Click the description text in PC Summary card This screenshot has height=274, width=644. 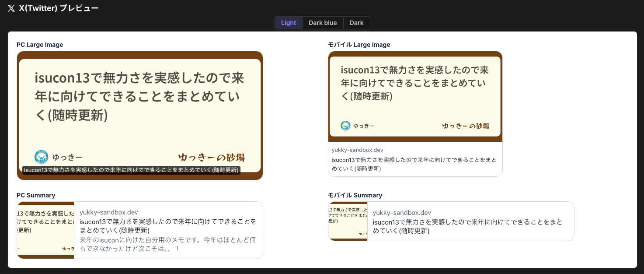pos(168,244)
